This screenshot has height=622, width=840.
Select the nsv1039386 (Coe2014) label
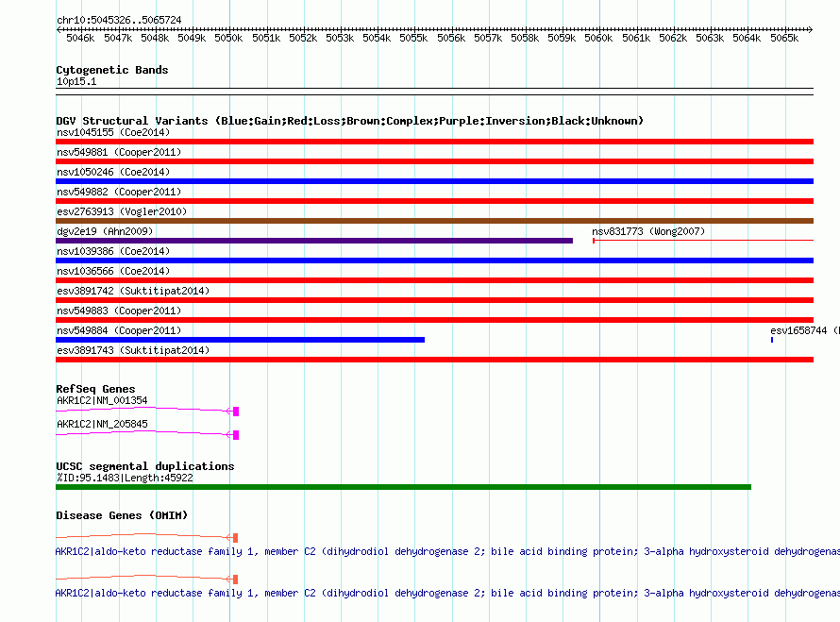point(113,251)
